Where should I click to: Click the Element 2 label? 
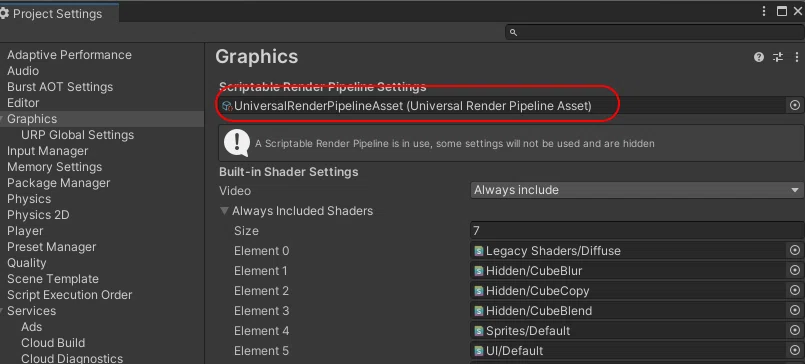click(x=261, y=291)
